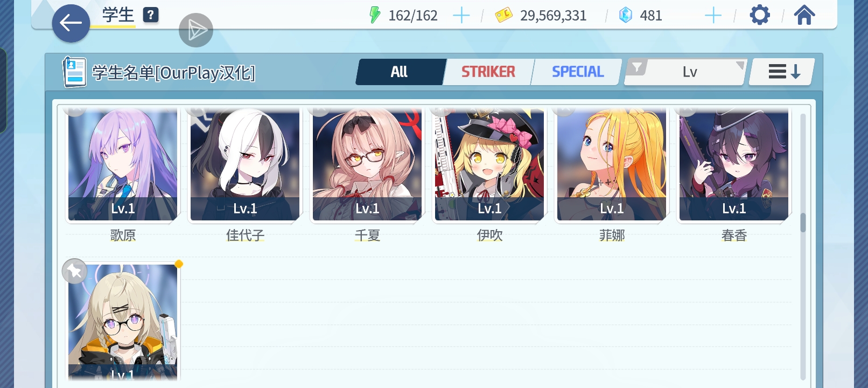Open the question mark help icon
The width and height of the screenshot is (868, 388).
point(151,15)
